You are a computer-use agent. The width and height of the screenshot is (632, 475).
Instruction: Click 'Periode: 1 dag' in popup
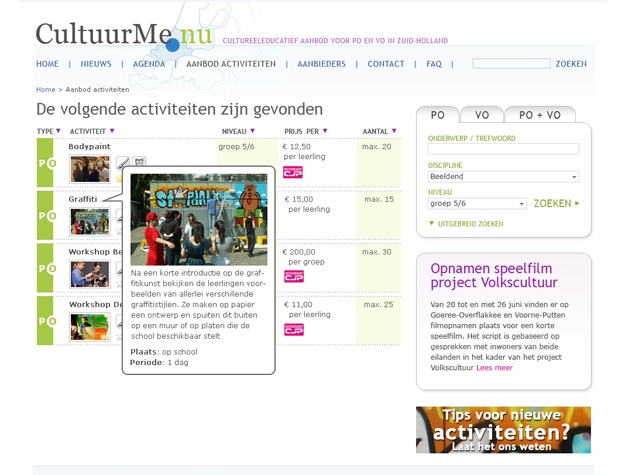pos(159,362)
